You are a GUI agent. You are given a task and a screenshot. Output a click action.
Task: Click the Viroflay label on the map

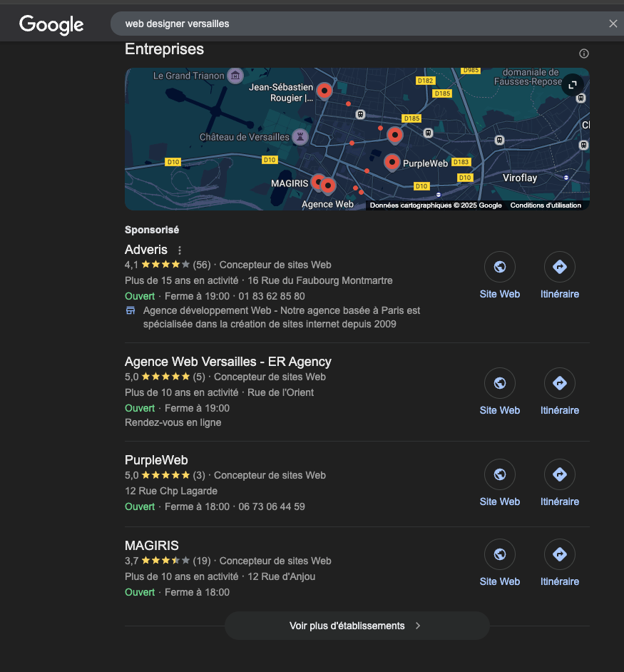520,178
